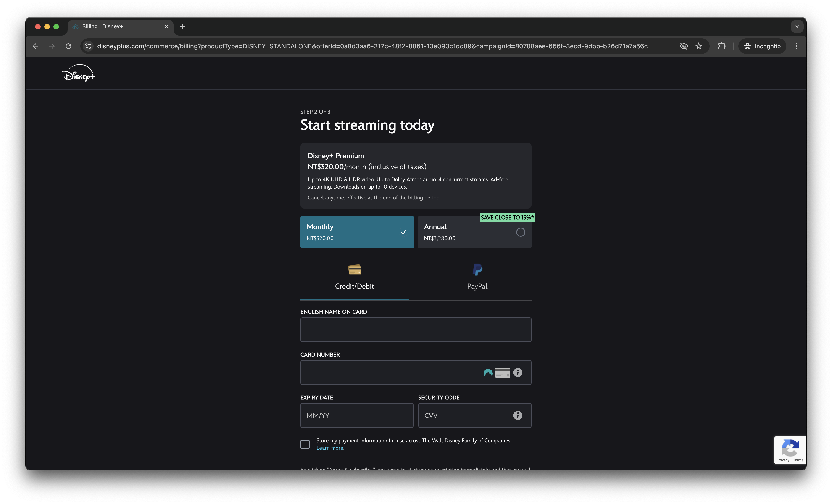Open Chrome's three-dot menu
The width and height of the screenshot is (832, 504).
point(796,46)
